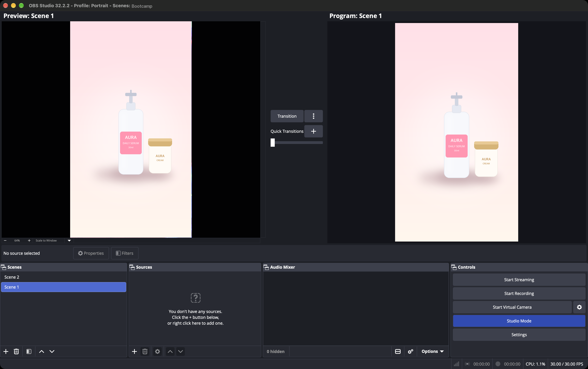Move source down arrow in Sources panel

click(x=181, y=351)
